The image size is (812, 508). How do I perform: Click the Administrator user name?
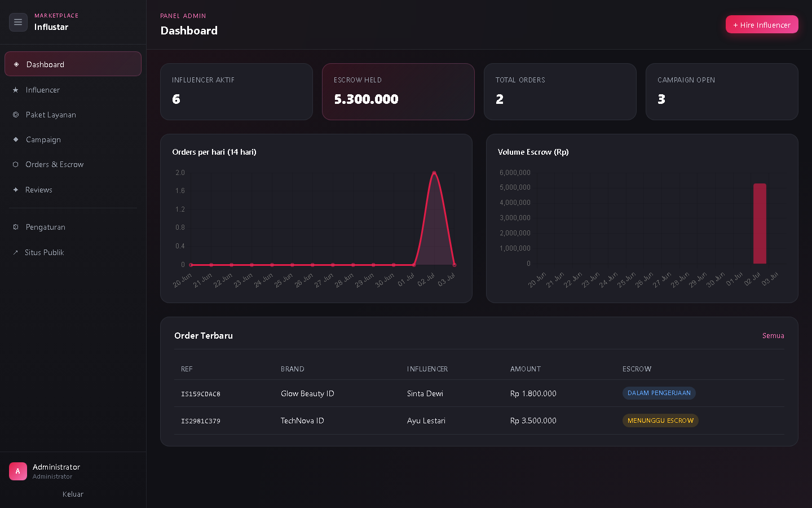(x=56, y=467)
